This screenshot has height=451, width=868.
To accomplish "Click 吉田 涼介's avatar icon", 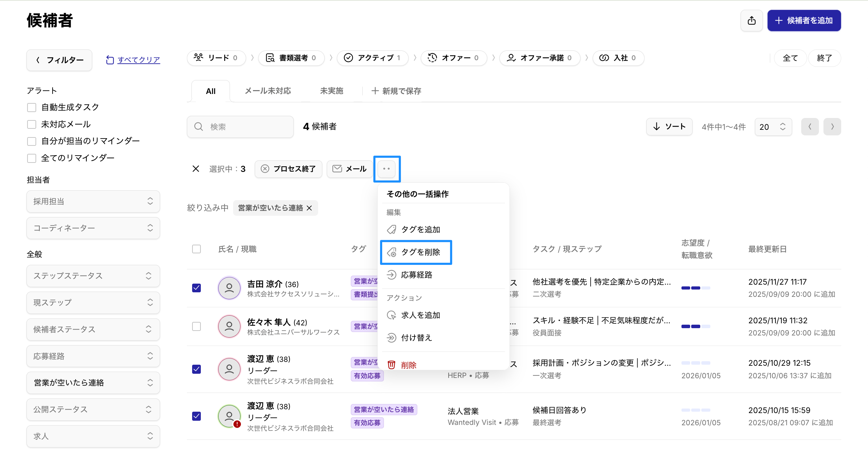I will click(229, 288).
